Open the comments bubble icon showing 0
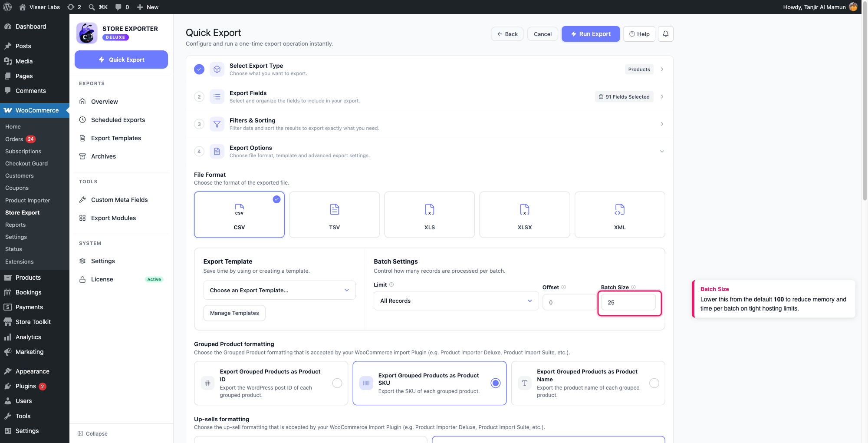Viewport: 868px width, 443px height. pyautogui.click(x=118, y=7)
